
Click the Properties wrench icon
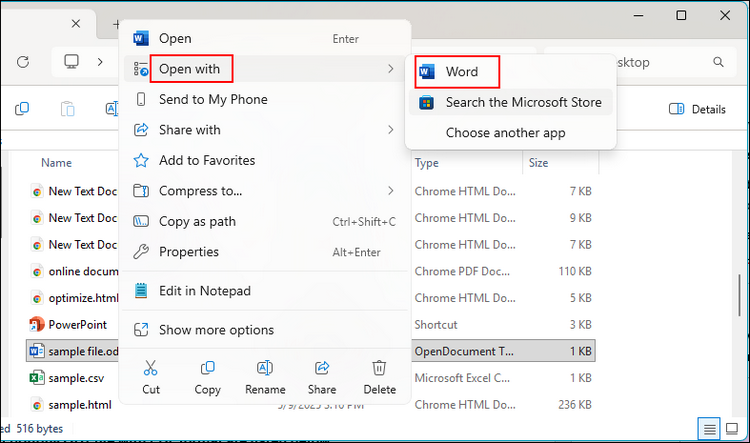pos(141,252)
